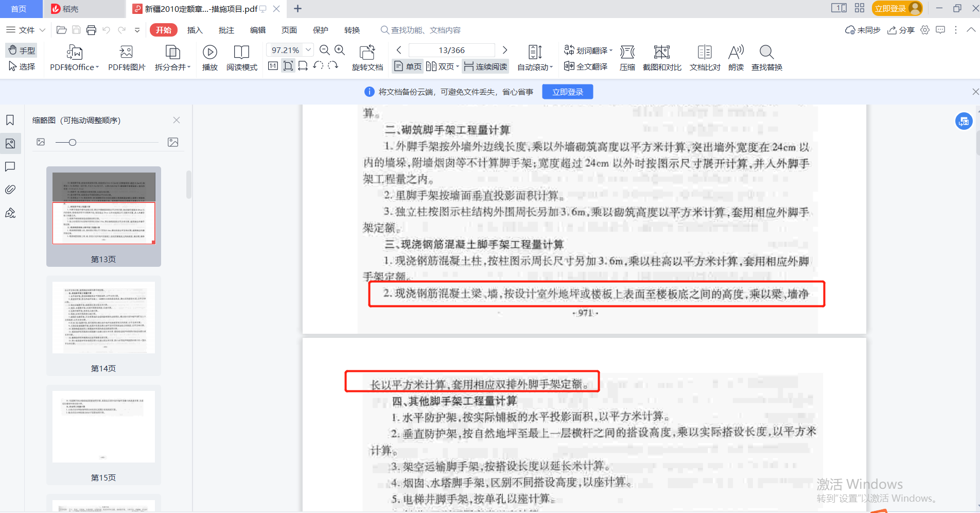Click the redo arrow icon
Screen dimensions: 980x513
[122, 30]
